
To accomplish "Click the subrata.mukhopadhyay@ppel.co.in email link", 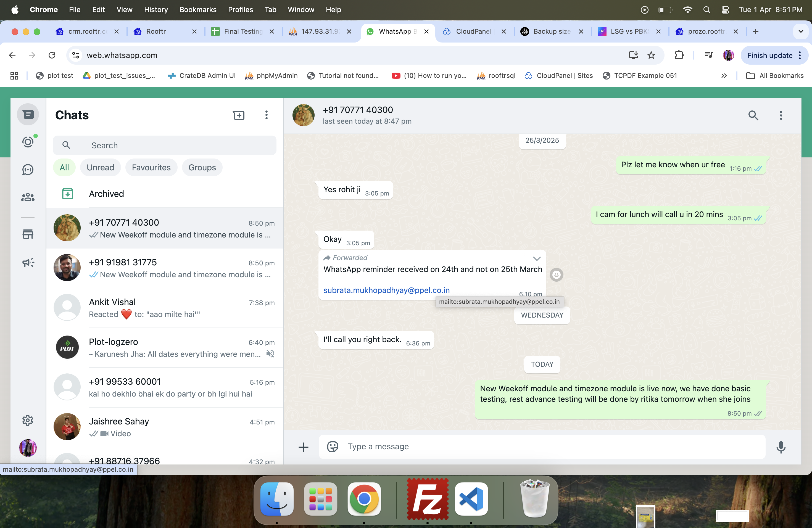I will [386, 290].
